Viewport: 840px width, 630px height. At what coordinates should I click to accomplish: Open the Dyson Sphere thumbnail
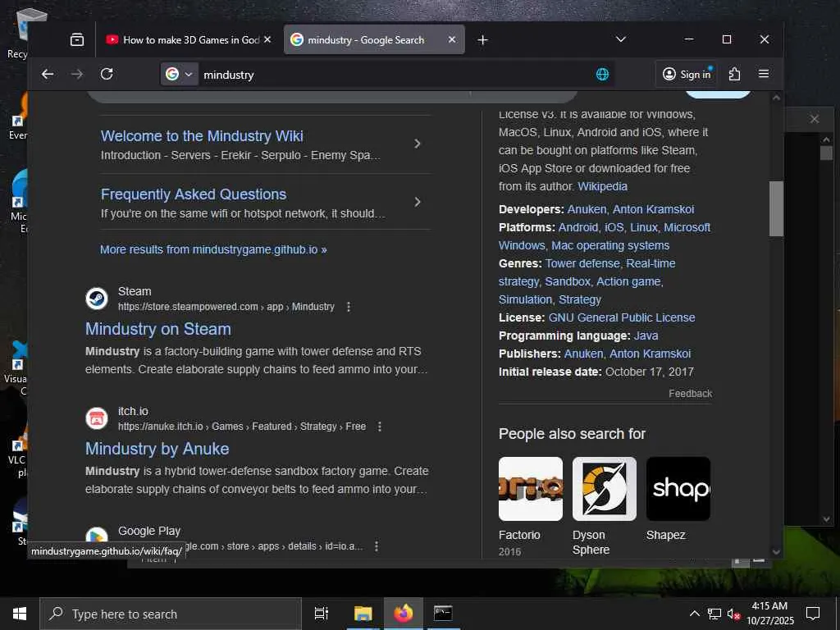pos(605,489)
